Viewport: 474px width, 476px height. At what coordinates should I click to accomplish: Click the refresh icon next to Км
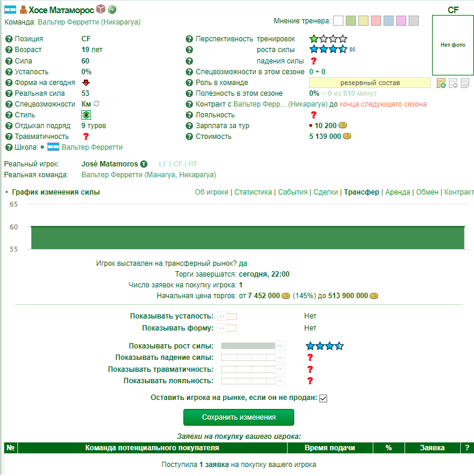[x=96, y=104]
